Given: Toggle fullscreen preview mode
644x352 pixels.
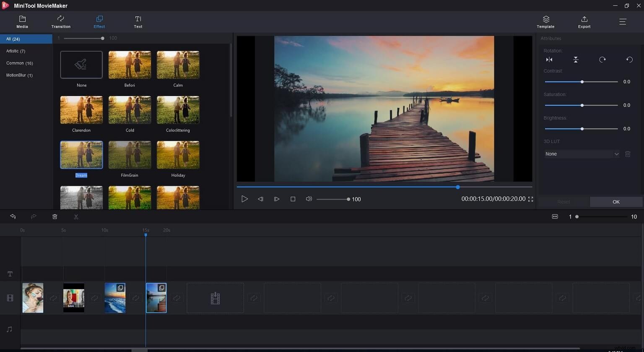Looking at the screenshot, I should click(530, 199).
